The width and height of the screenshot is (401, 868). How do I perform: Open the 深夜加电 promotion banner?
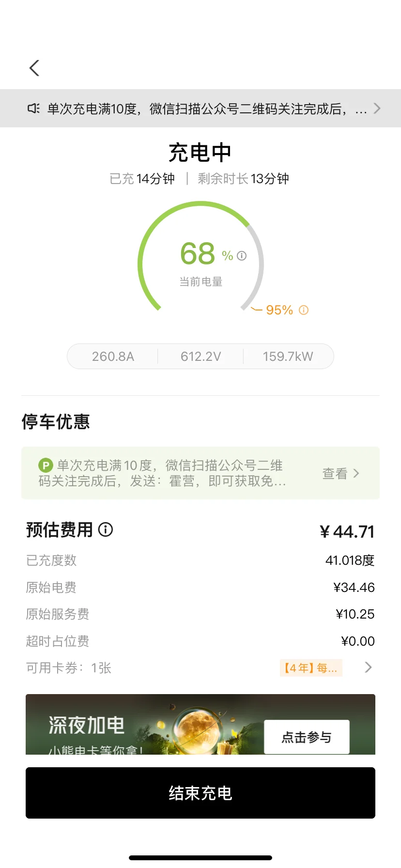[87, 726]
